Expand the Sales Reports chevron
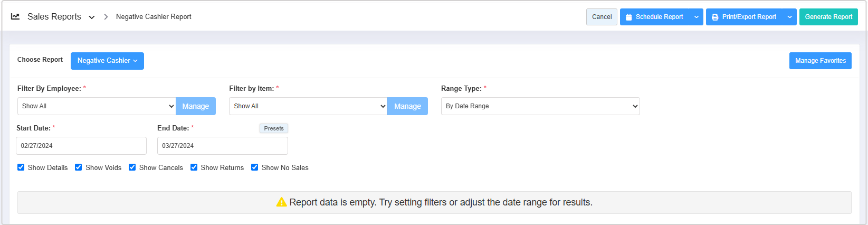Viewport: 868px width, 225px height. (x=92, y=17)
